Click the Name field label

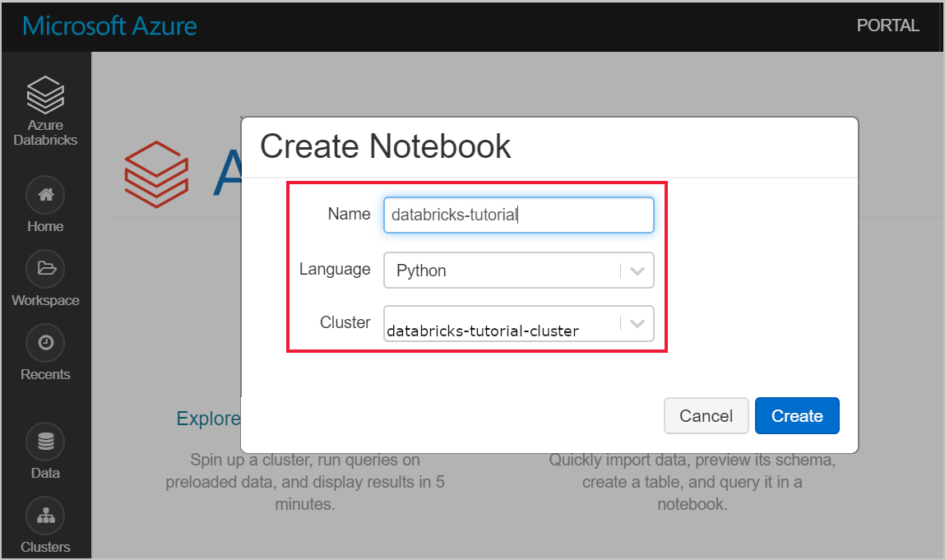[349, 214]
